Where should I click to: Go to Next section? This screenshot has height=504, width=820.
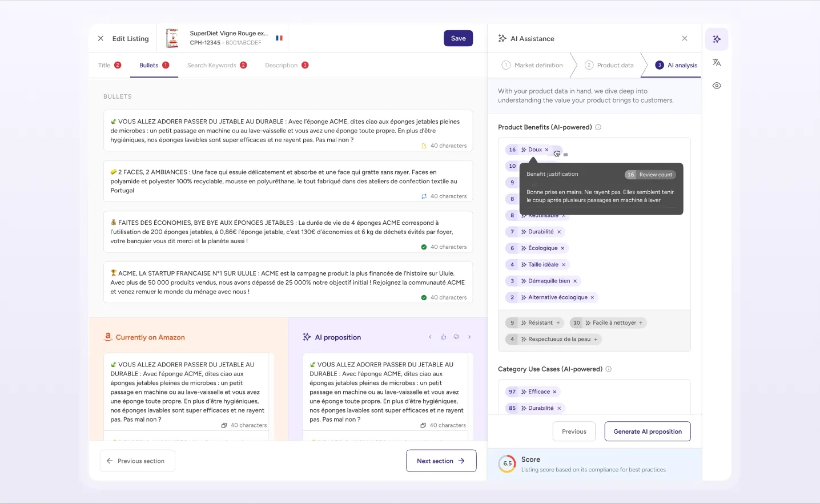[x=441, y=461]
